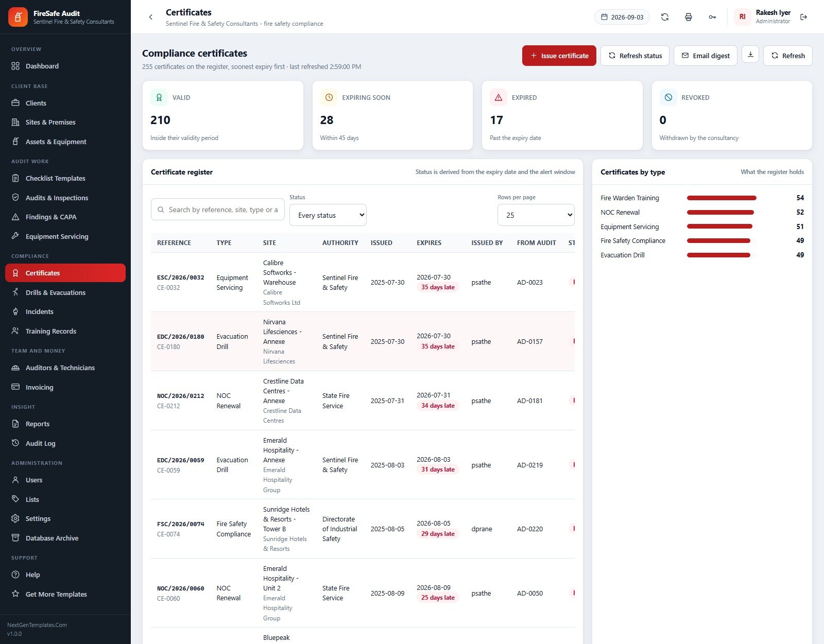Image resolution: width=824 pixels, height=644 pixels.
Task: Click the Refresh status button
Action: click(x=635, y=56)
